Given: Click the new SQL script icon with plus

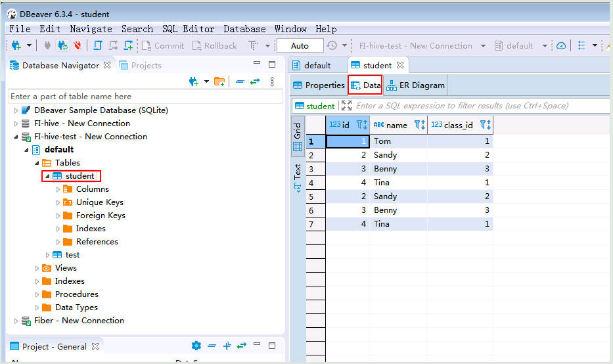Looking at the screenshot, I should point(128,46).
